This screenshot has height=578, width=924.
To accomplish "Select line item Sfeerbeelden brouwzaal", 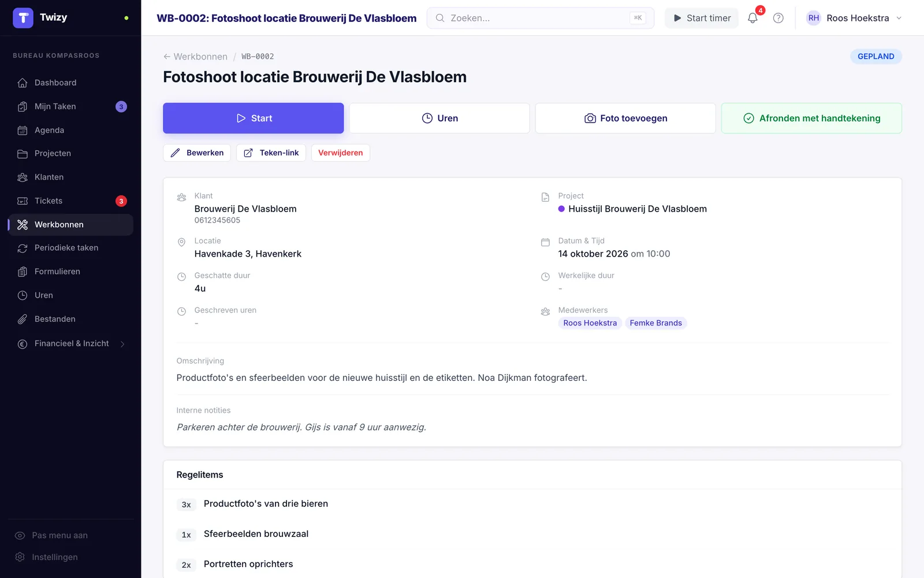I will coord(256,534).
